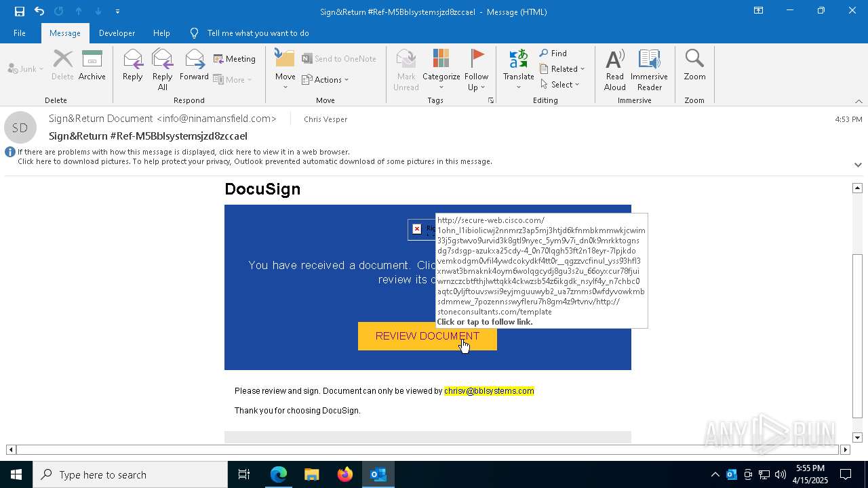Open the Junk dropdown menu
Viewport: 868px width, 488px height.
pos(26,68)
